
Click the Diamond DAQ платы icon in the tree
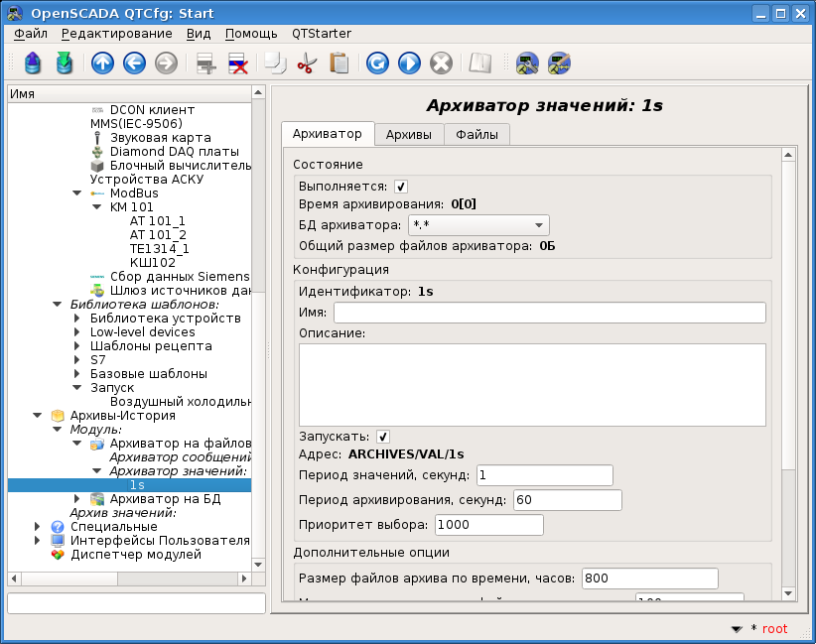97,152
